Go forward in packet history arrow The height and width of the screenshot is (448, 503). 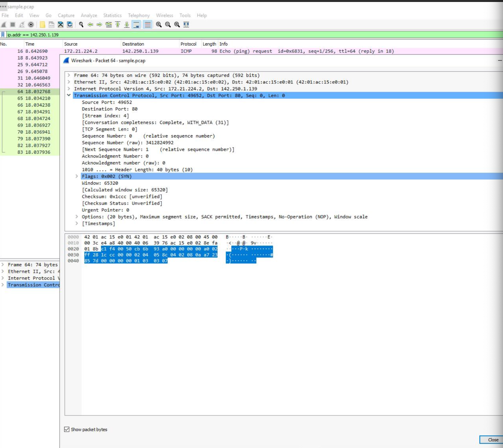[99, 25]
